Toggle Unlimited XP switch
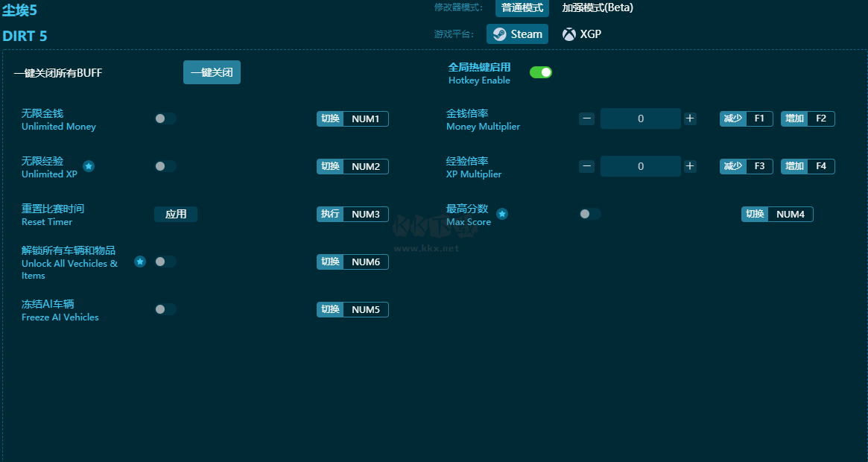Screen dimensions: 868x462 click(165, 166)
